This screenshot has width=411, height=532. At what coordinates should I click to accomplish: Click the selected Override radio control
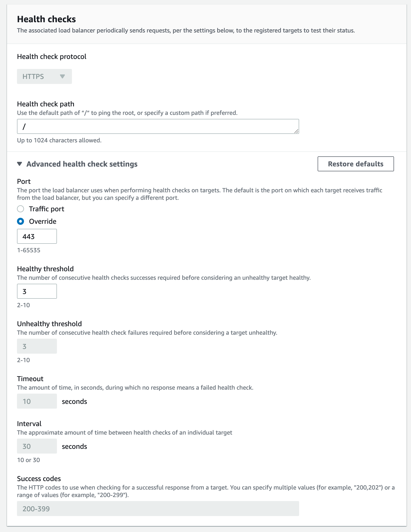pos(20,221)
